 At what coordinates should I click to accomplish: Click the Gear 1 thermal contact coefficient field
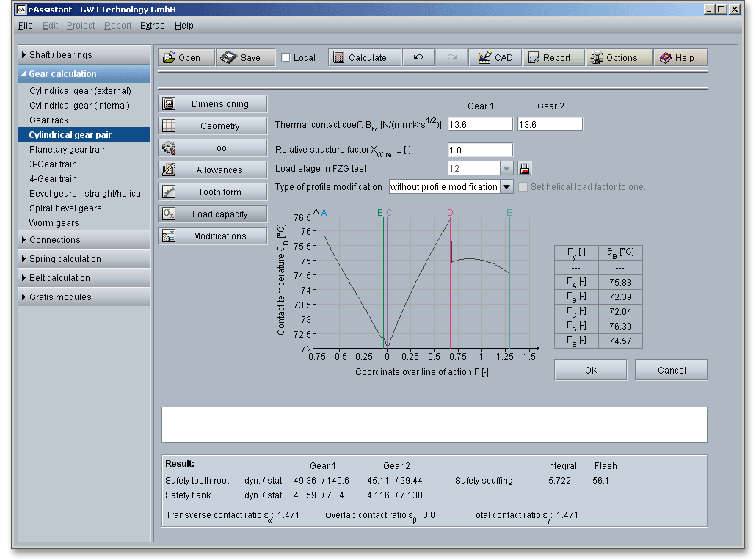480,125
